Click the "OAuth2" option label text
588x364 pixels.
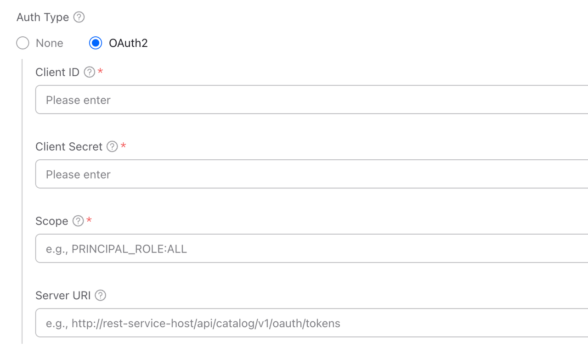pyautogui.click(x=128, y=43)
